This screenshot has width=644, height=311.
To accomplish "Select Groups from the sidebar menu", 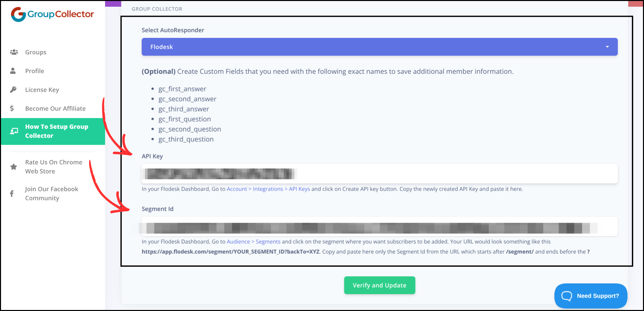I will pyautogui.click(x=35, y=52).
